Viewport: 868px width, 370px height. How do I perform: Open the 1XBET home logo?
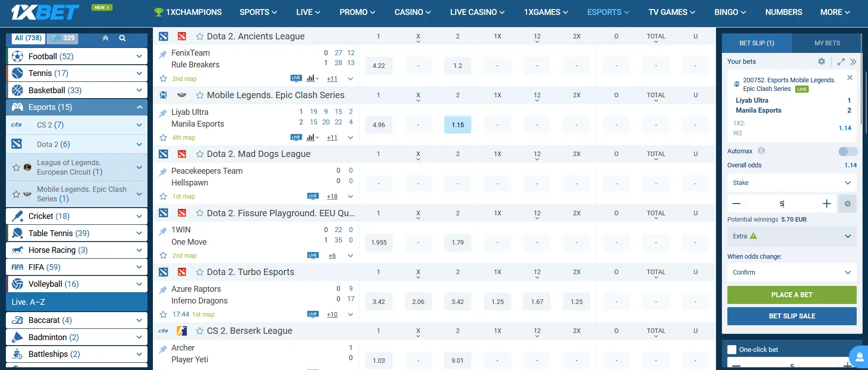coord(45,12)
